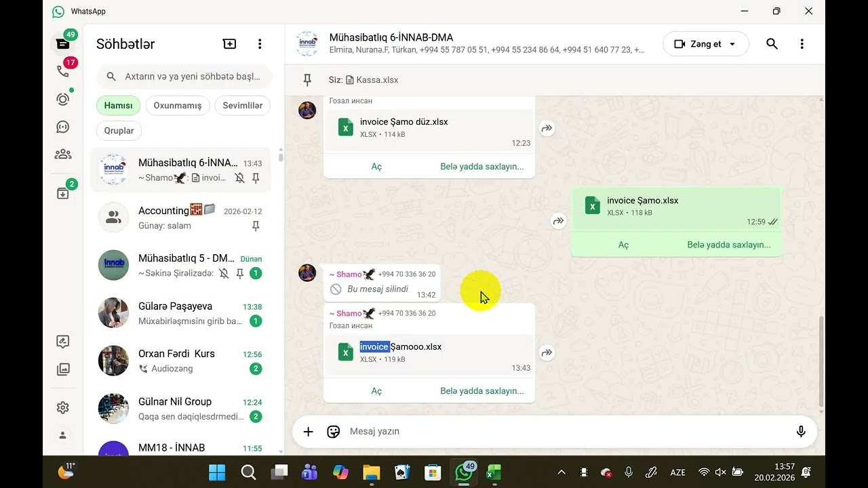Open the Profile icon in sidebar
The image size is (868, 488).
coord(63,435)
